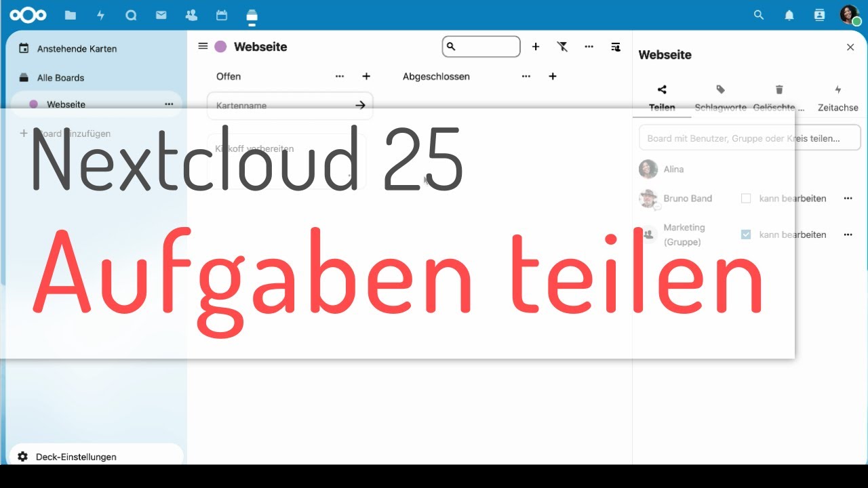Toggle the board details sidebar icon

pyautogui.click(x=615, y=47)
